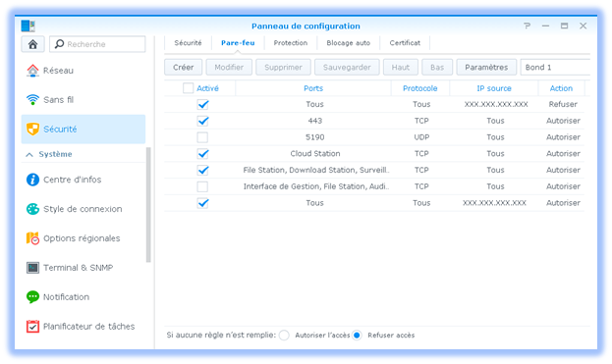Click the control panel app icon in title bar
The height and width of the screenshot is (364, 612).
(x=28, y=26)
